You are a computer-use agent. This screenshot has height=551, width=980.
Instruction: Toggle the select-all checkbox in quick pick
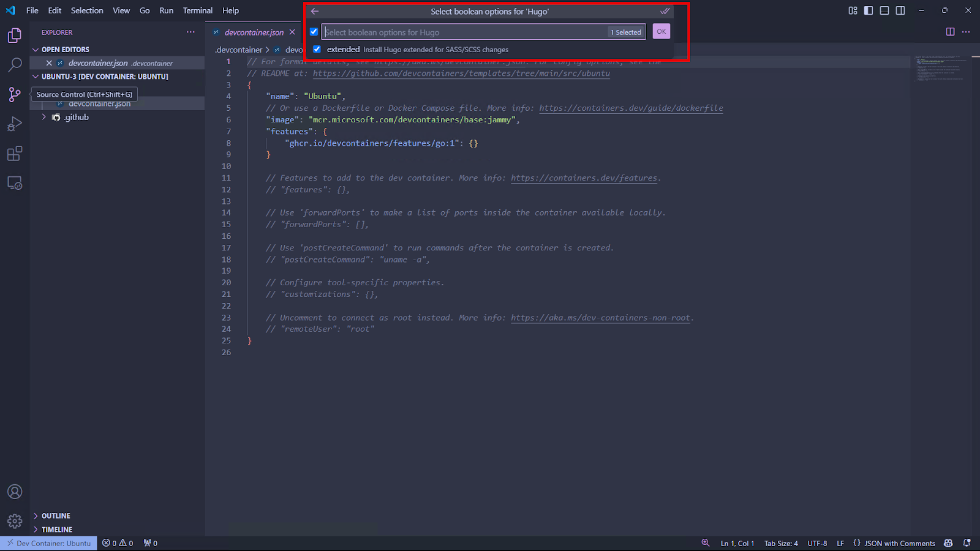(x=314, y=32)
